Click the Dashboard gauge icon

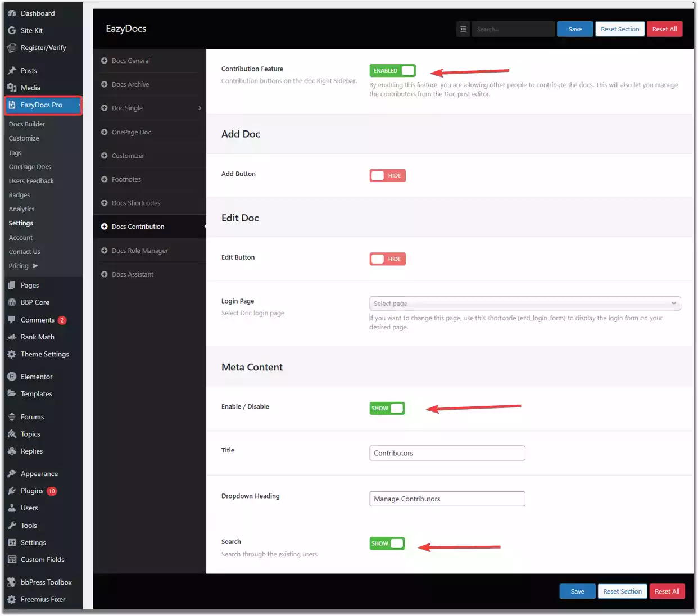point(12,13)
